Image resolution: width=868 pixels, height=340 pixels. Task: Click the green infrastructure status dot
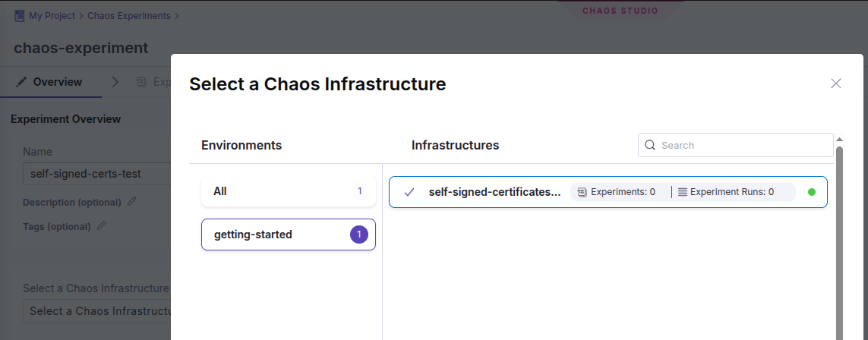point(812,192)
